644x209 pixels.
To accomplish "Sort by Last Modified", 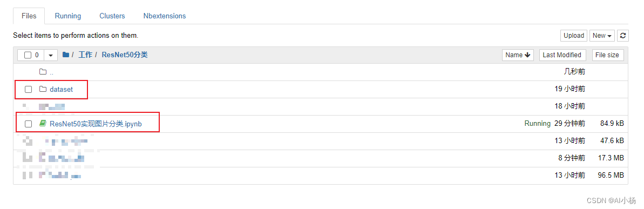I will [562, 55].
